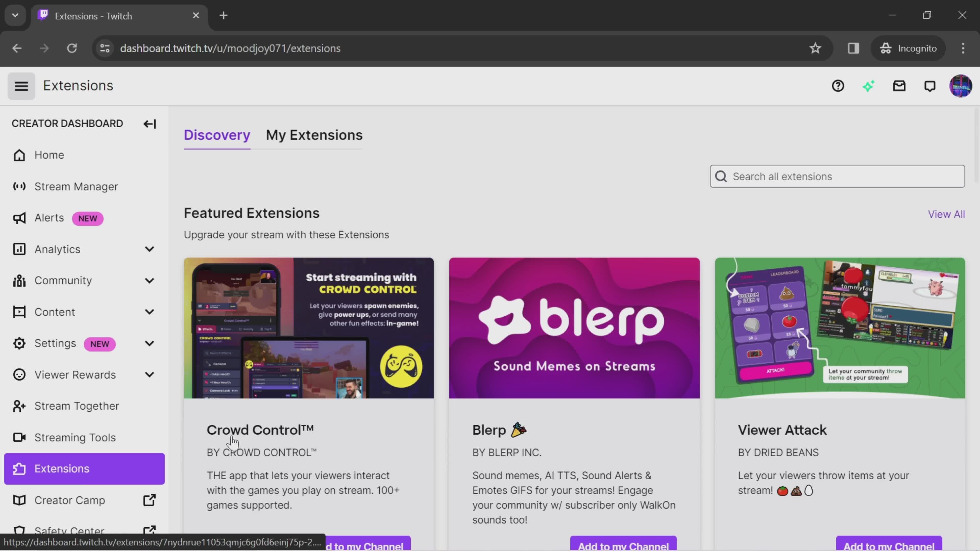The height and width of the screenshot is (551, 980).
Task: Open the tab search dropdown arrow
Action: (15, 16)
